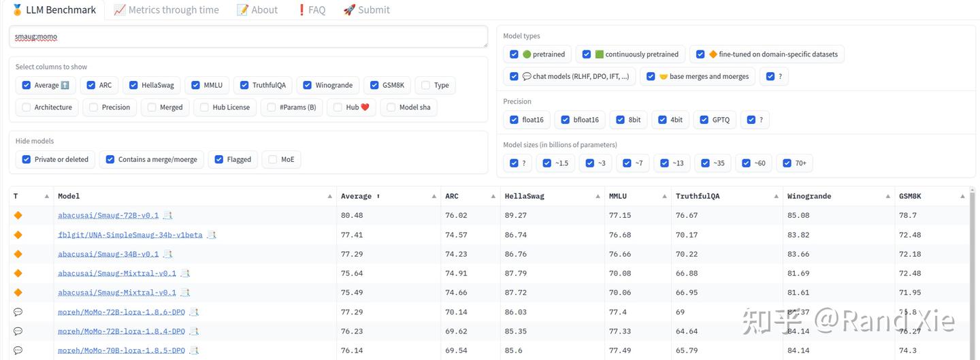Switch to Metrics through time tab
Viewport: 980px width, 360px height.
pyautogui.click(x=166, y=10)
